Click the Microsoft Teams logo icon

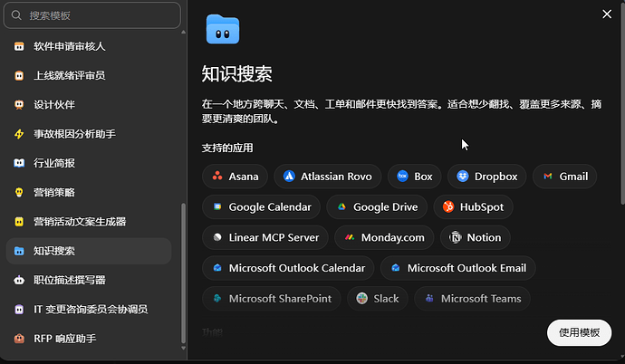(429, 298)
